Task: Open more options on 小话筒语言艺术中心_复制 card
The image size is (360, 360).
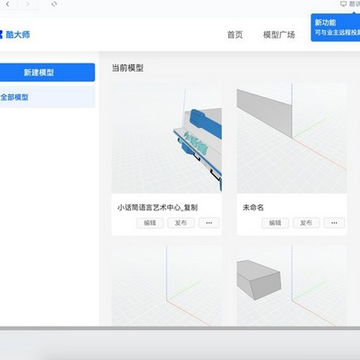Action: 209,223
